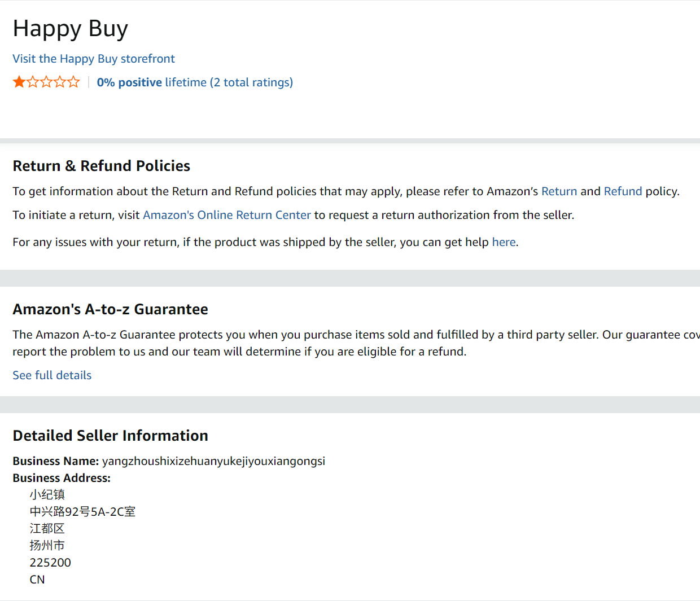This screenshot has width=700, height=601.
Task: Go to Amazon's Online Return Center
Action: point(226,215)
